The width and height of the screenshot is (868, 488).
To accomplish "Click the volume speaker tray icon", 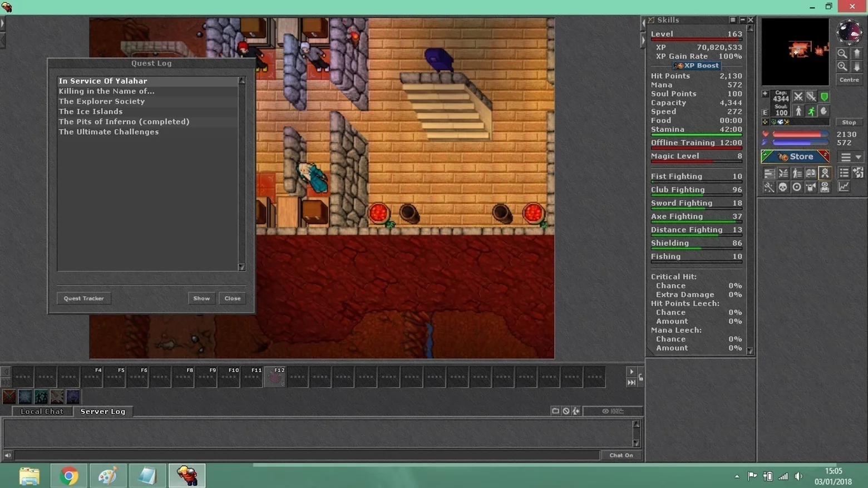I will (799, 476).
